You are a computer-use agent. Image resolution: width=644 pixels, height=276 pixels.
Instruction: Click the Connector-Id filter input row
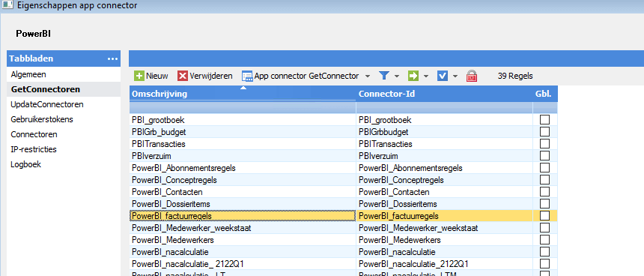[x=444, y=108]
